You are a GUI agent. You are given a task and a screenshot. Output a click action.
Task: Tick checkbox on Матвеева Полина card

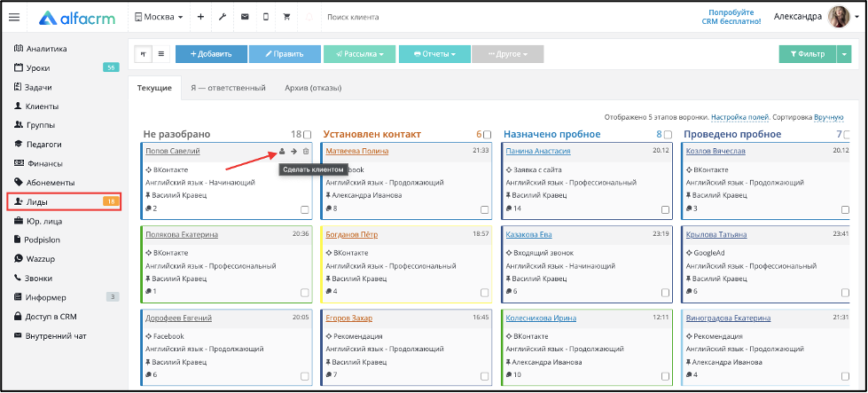[x=484, y=209]
